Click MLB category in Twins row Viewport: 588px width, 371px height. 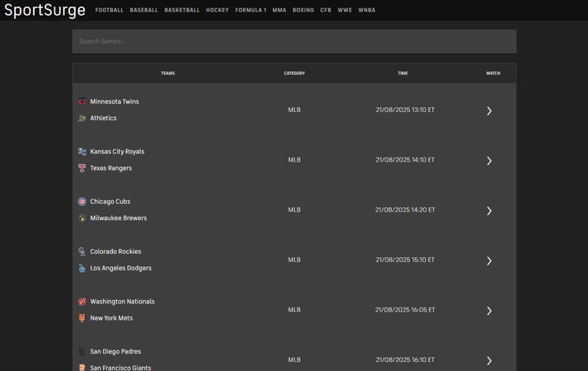pyautogui.click(x=294, y=110)
